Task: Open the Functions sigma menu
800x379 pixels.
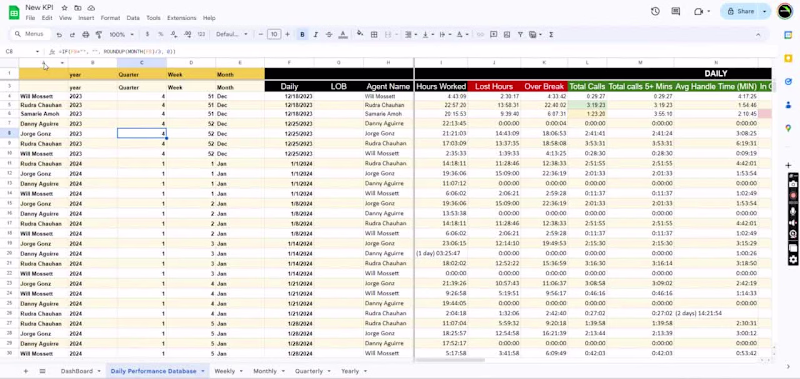Action: [x=551, y=34]
